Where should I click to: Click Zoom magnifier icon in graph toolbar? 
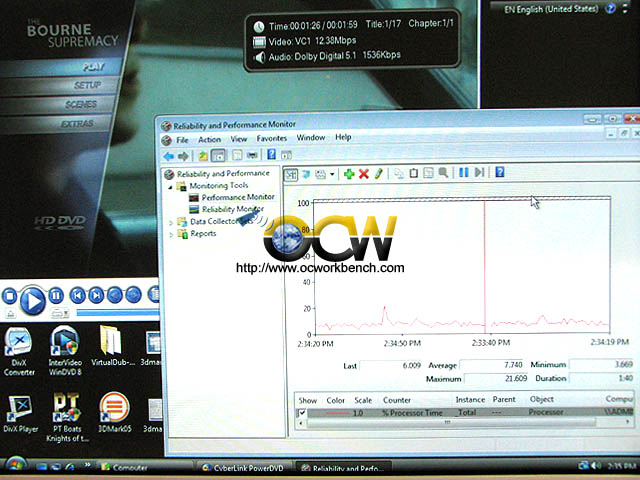click(443, 173)
